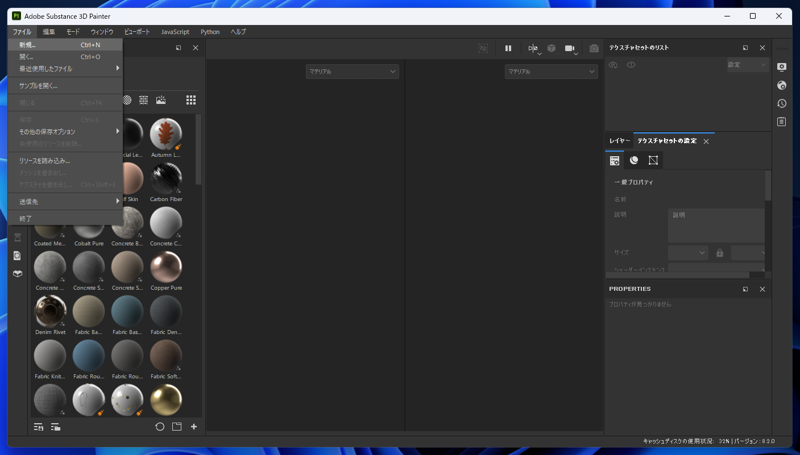Viewport: 800px width, 455px height.
Task: Select サンプルを開く... menu entry
Action: (65, 86)
